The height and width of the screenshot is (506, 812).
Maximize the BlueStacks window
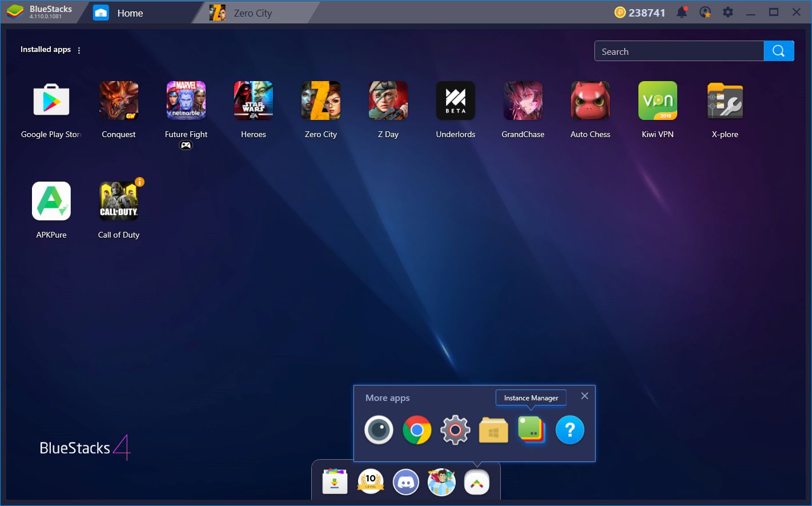click(774, 12)
